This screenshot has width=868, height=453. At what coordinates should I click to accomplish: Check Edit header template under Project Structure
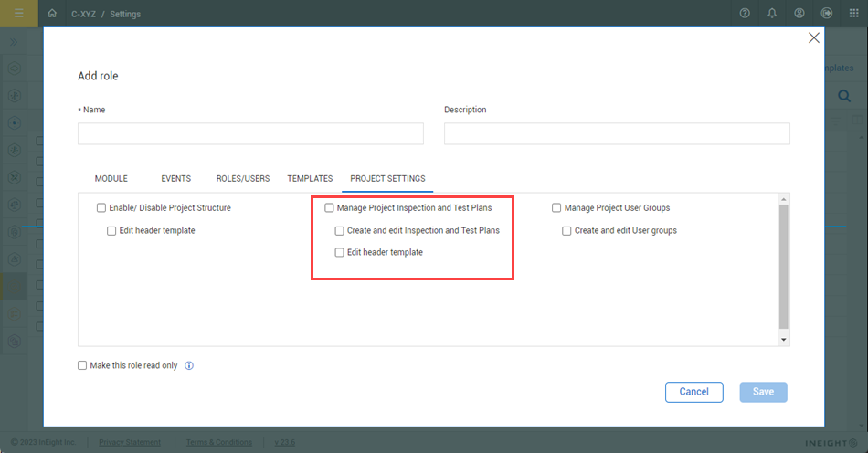click(111, 231)
